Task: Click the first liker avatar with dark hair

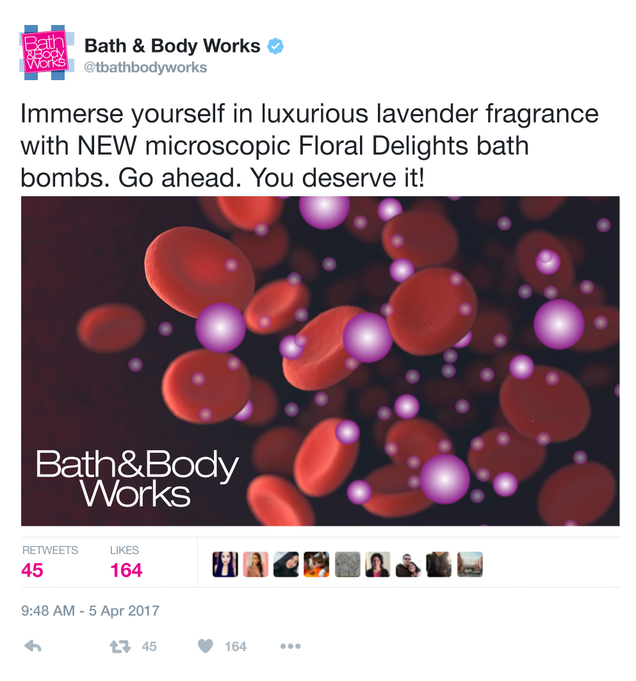Action: pyautogui.click(x=225, y=564)
